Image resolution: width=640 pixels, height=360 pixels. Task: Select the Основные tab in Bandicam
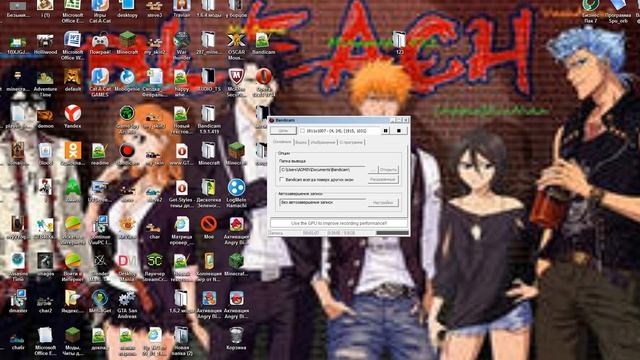coord(282,142)
